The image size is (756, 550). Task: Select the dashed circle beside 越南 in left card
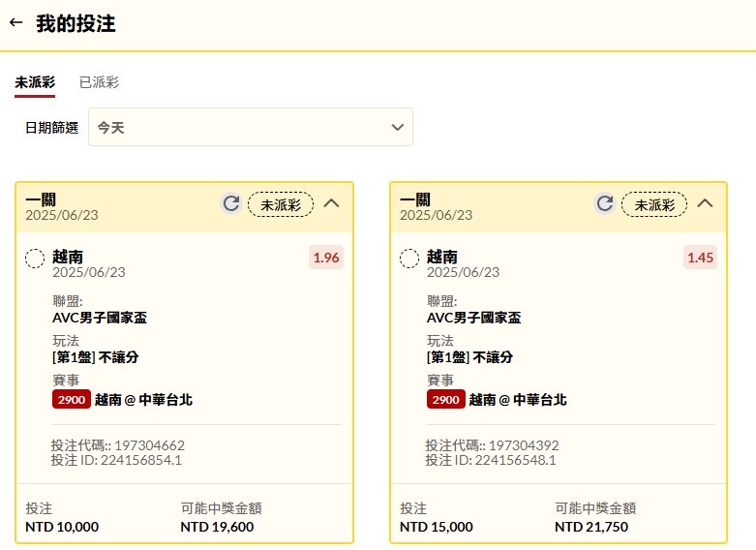coord(35,259)
